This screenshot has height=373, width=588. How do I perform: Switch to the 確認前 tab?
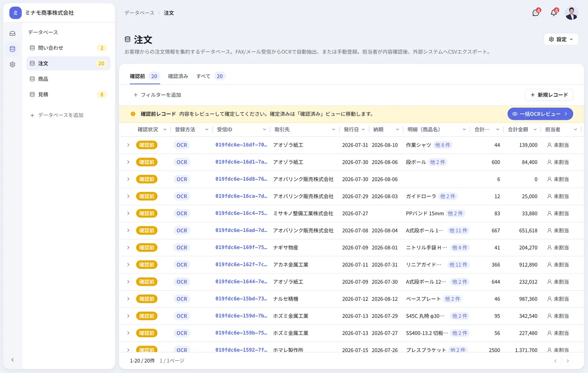(144, 76)
